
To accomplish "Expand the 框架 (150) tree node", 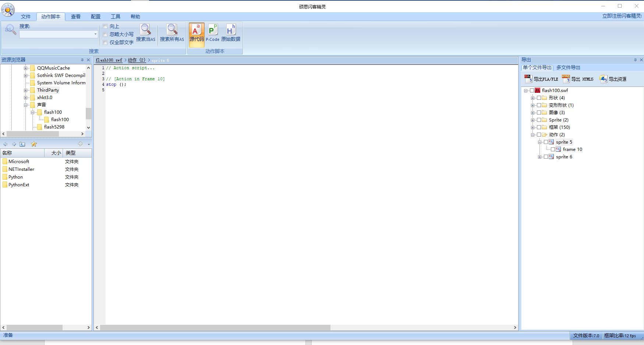I will point(532,127).
